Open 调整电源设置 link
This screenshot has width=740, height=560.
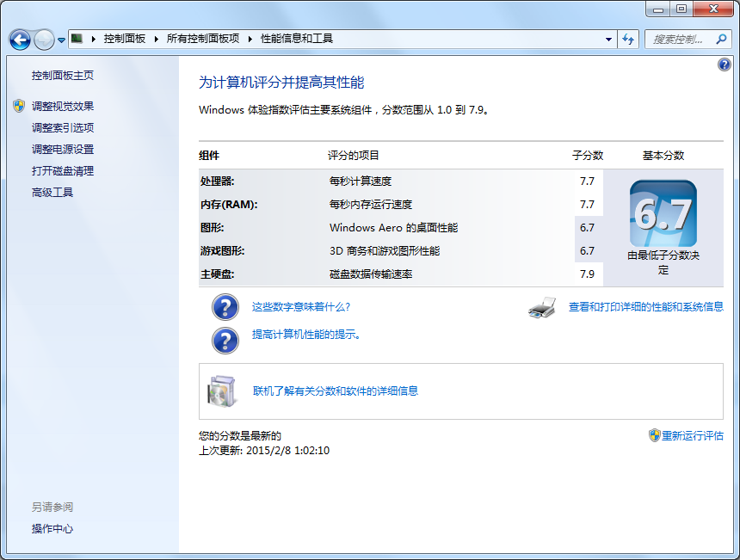pyautogui.click(x=63, y=150)
